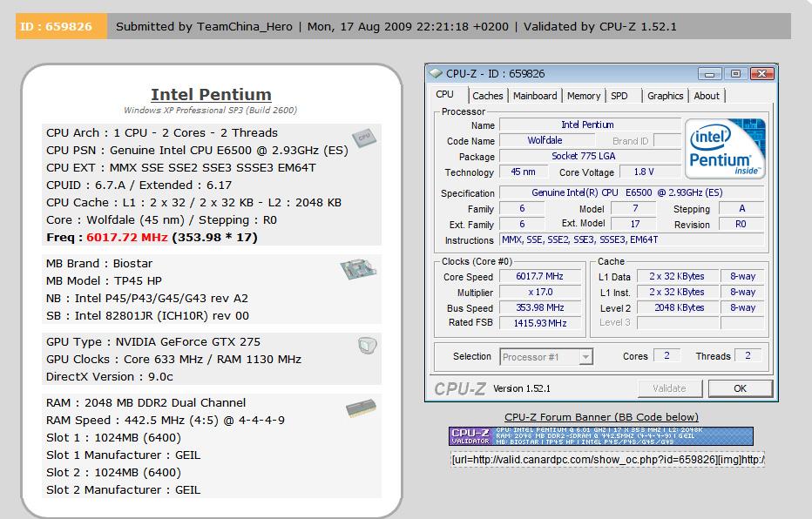This screenshot has height=519, width=812.
Task: Click the OK button
Action: click(x=741, y=388)
